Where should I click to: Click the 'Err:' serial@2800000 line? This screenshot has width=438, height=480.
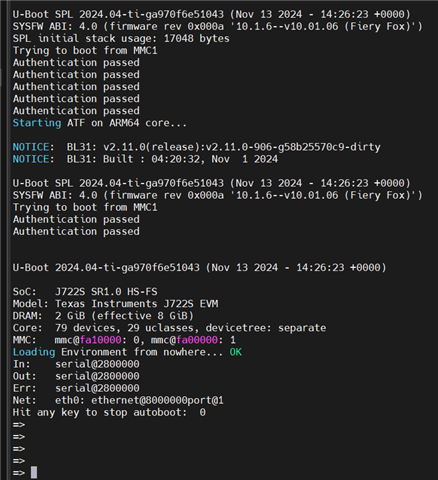pyautogui.click(x=76, y=388)
